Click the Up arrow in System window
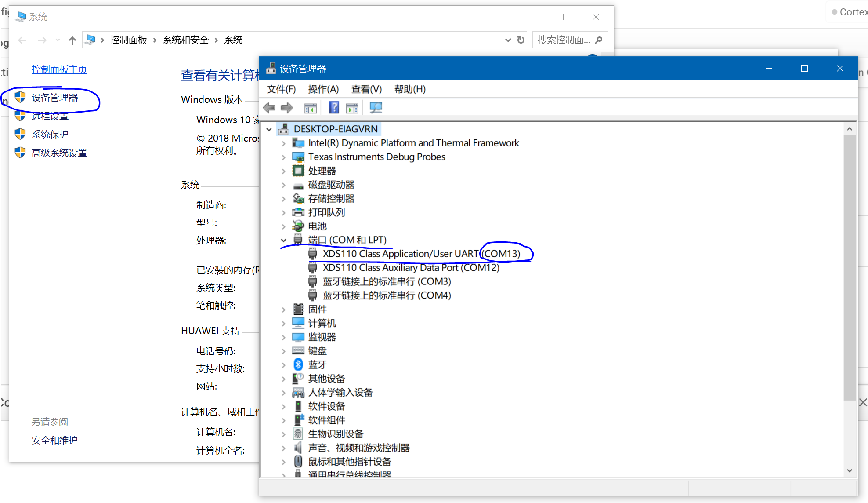The image size is (868, 503). (x=72, y=40)
